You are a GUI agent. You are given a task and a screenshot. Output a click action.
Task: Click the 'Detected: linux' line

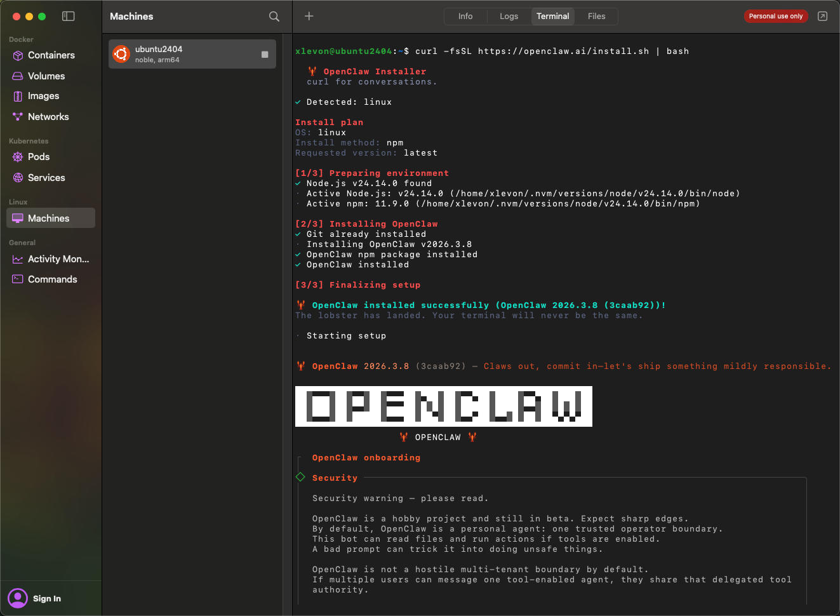(343, 102)
